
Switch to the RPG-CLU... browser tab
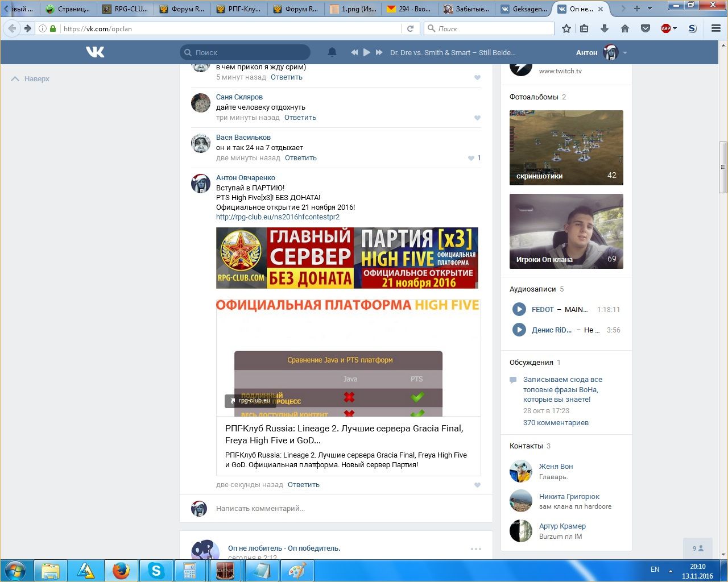[x=125, y=9]
